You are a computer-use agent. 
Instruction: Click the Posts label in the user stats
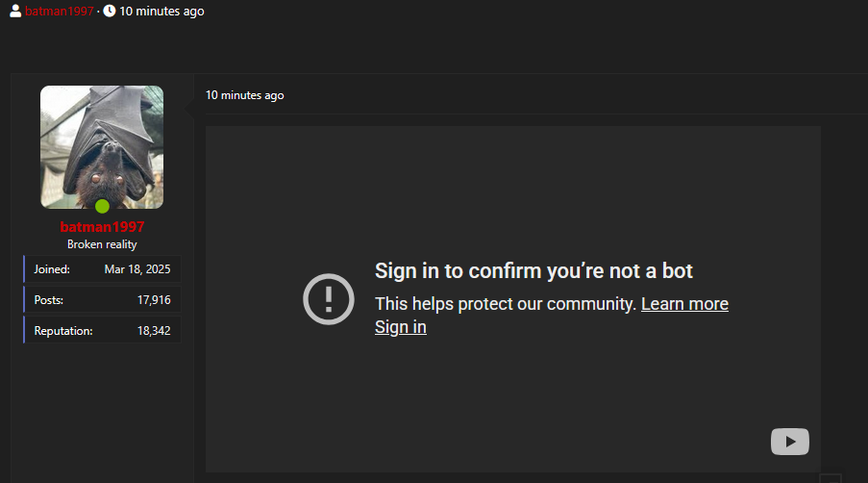point(49,300)
